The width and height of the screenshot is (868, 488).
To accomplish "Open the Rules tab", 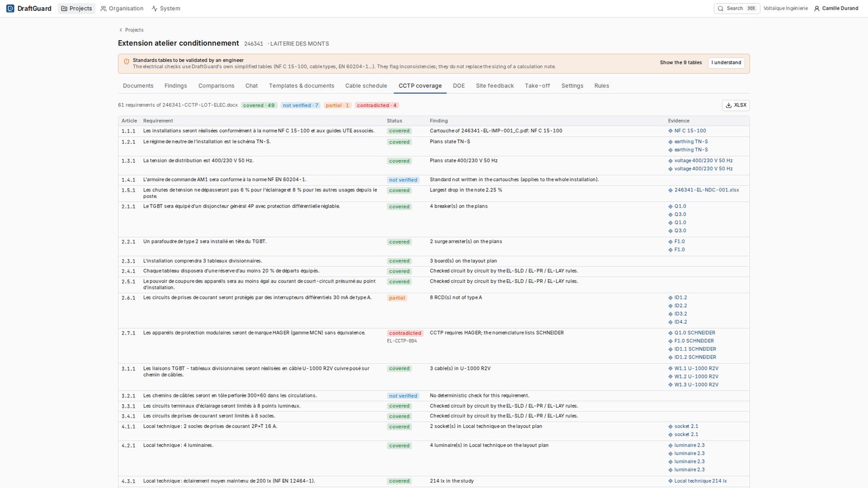I will tap(602, 86).
